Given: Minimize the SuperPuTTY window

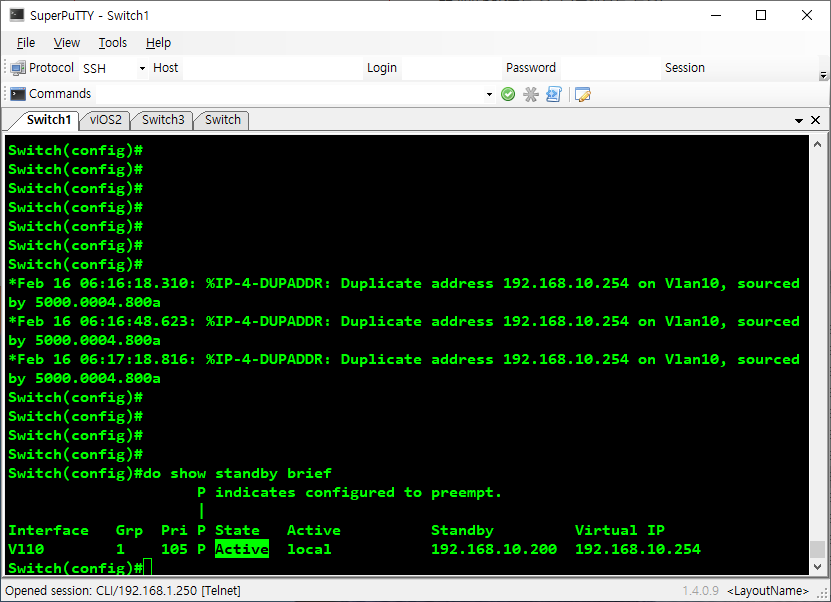Looking at the screenshot, I should coord(716,15).
